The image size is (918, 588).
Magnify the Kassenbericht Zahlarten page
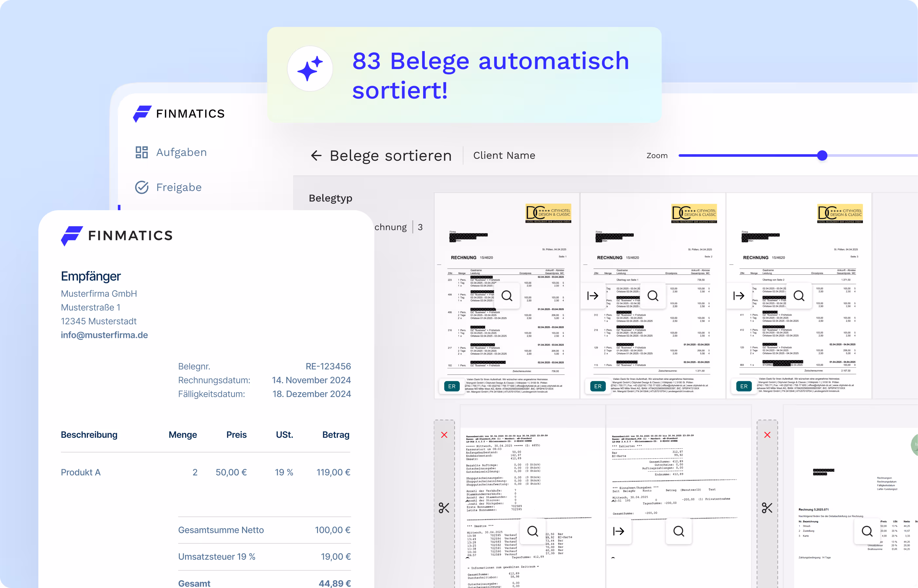[x=679, y=531]
